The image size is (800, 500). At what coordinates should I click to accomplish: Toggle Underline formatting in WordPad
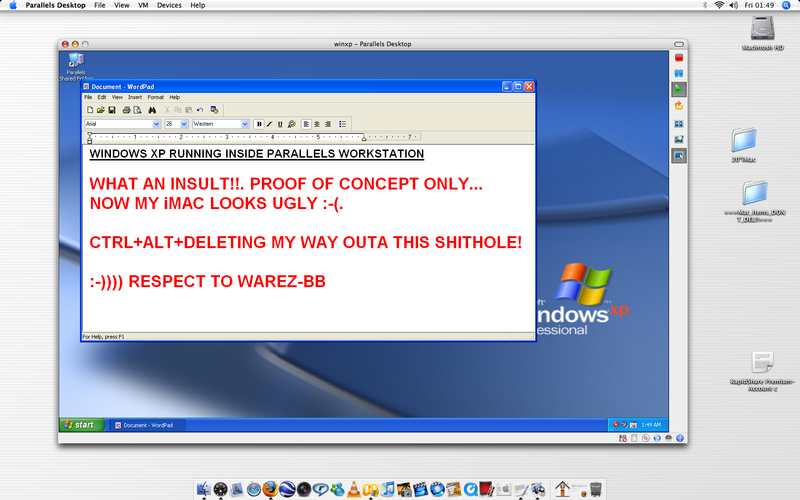pyautogui.click(x=280, y=124)
